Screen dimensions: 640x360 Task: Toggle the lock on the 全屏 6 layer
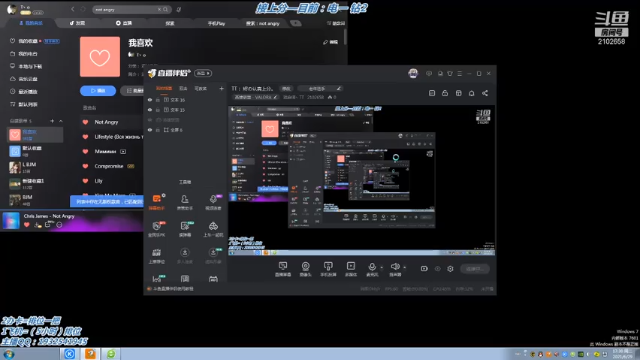click(x=158, y=130)
